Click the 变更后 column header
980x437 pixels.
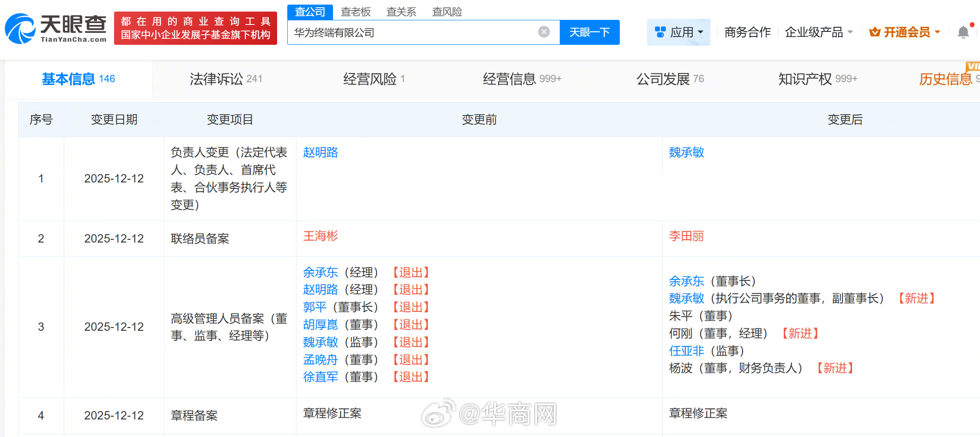coord(845,120)
